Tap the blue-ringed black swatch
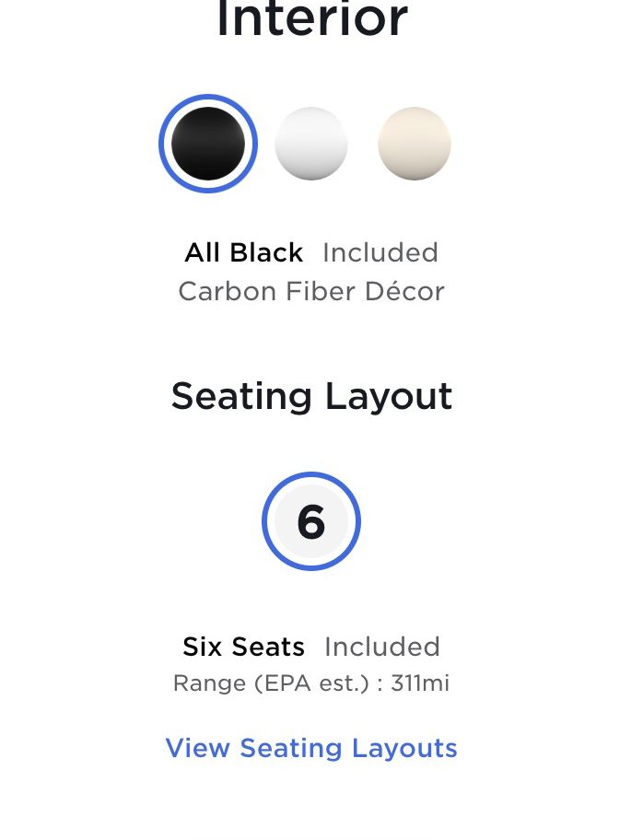Viewport: 643px width, 840px height. pyautogui.click(x=208, y=144)
